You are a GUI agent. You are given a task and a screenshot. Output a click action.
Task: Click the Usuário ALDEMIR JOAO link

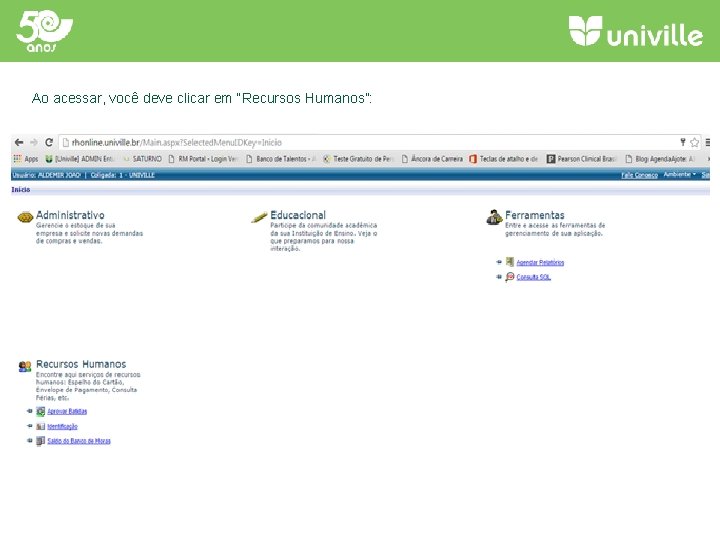pos(46,175)
